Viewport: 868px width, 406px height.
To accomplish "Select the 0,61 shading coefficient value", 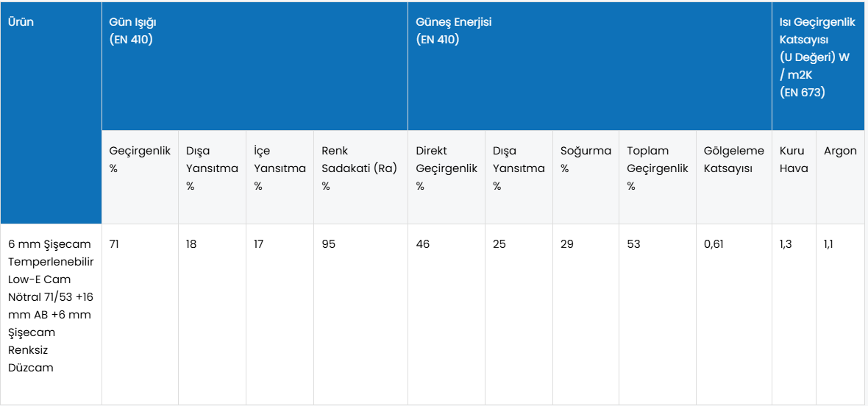I will coord(714,244).
